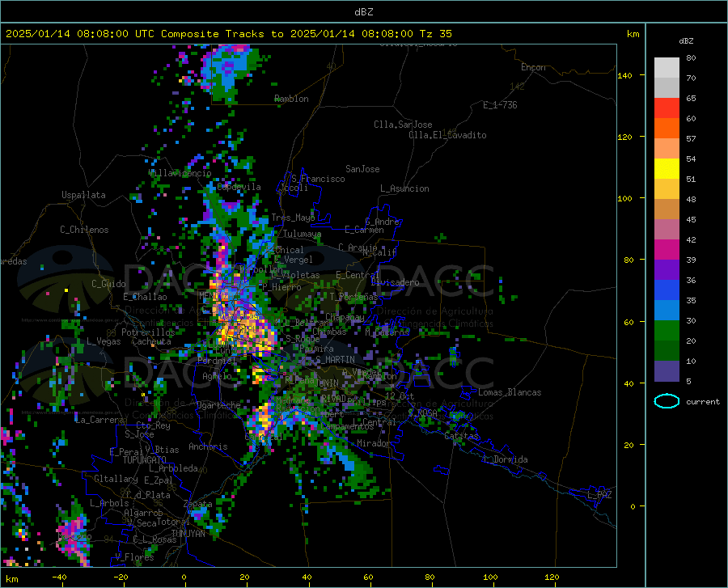728x588 pixels.
Task: Click the SanJose place label
Action: coord(362,169)
